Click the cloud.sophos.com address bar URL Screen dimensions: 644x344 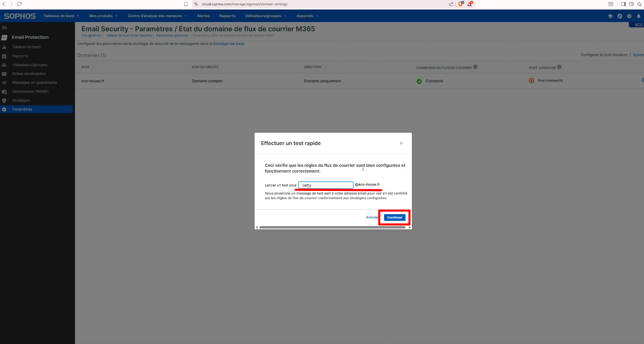(244, 4)
